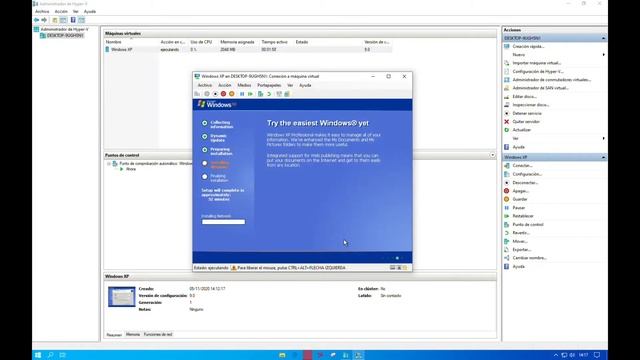Click the Pausar icon in Acciones pane
The width and height of the screenshot is (640, 360).
(507, 208)
